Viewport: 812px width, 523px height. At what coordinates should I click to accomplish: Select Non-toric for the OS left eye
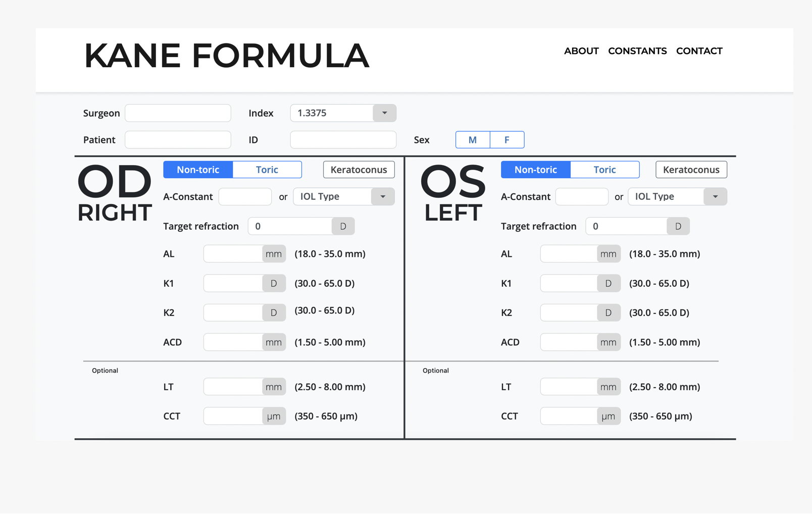536,170
